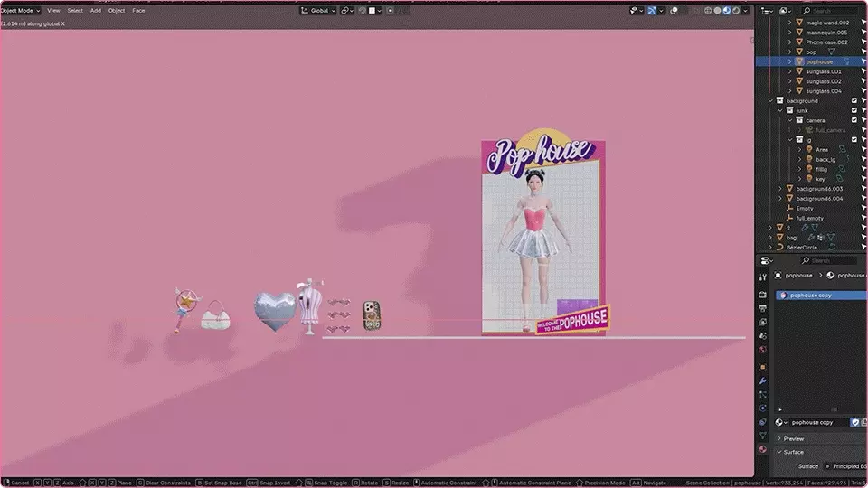The image size is (868, 488).
Task: Open the View menu
Action: [53, 11]
